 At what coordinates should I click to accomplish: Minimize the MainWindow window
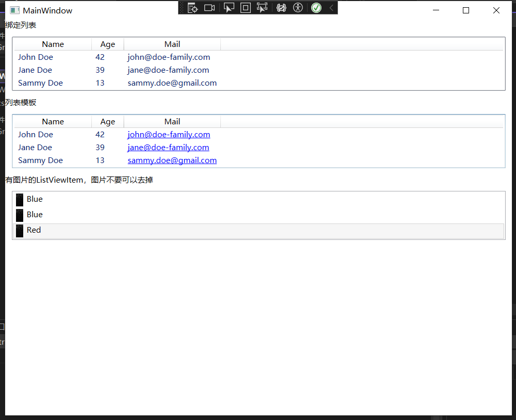(x=436, y=10)
